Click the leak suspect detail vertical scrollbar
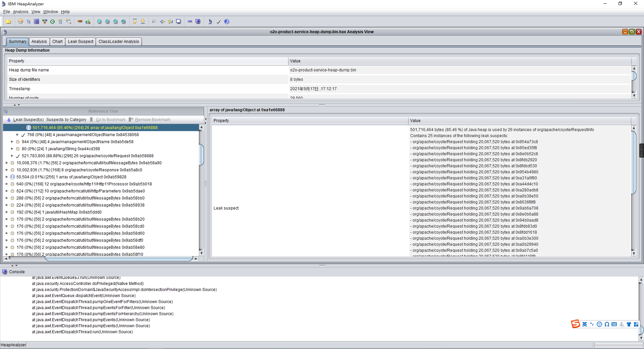This screenshot has width=644, height=349. (x=634, y=163)
